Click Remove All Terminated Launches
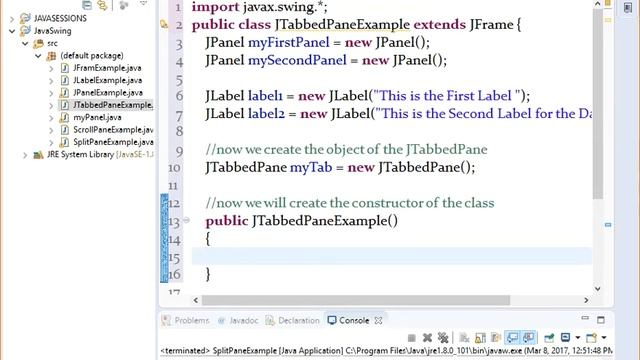 [x=443, y=338]
